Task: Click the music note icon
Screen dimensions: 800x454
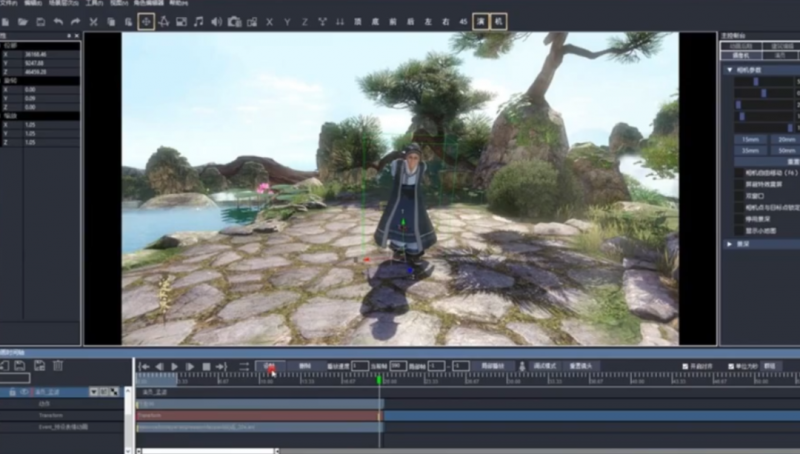Action: click(198, 21)
